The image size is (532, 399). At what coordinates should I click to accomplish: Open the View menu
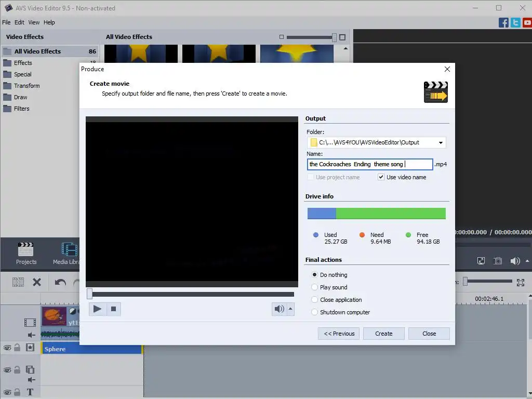point(34,22)
